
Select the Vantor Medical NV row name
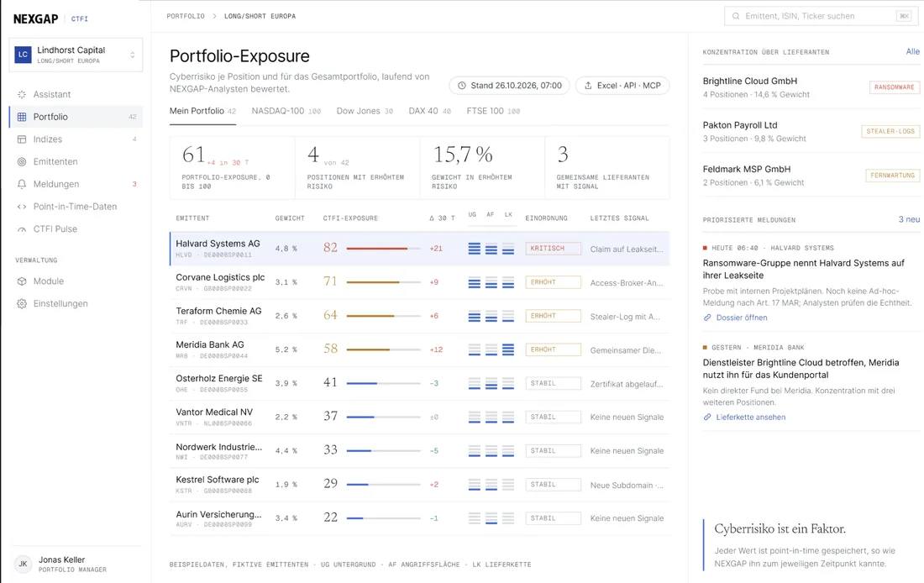pos(214,412)
